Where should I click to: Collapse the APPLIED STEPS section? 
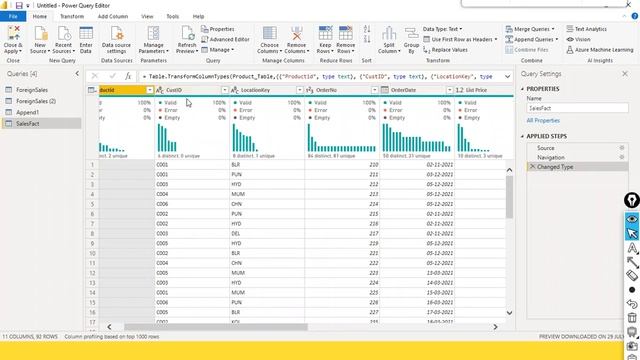pyautogui.click(x=522, y=136)
